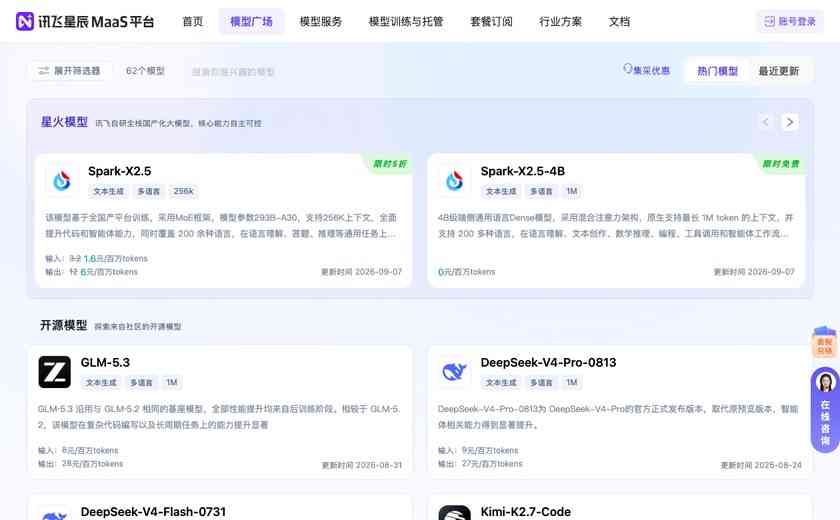The width and height of the screenshot is (840, 520).
Task: Click 更新时间 2026-08-24 on DeepSeek-V4-Pro card
Action: click(x=761, y=465)
